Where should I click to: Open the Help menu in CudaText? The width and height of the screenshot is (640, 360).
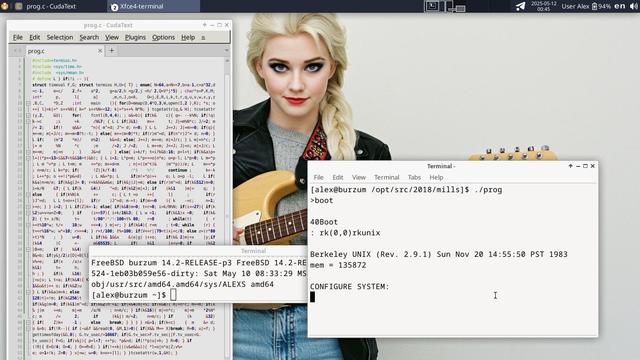188,37
